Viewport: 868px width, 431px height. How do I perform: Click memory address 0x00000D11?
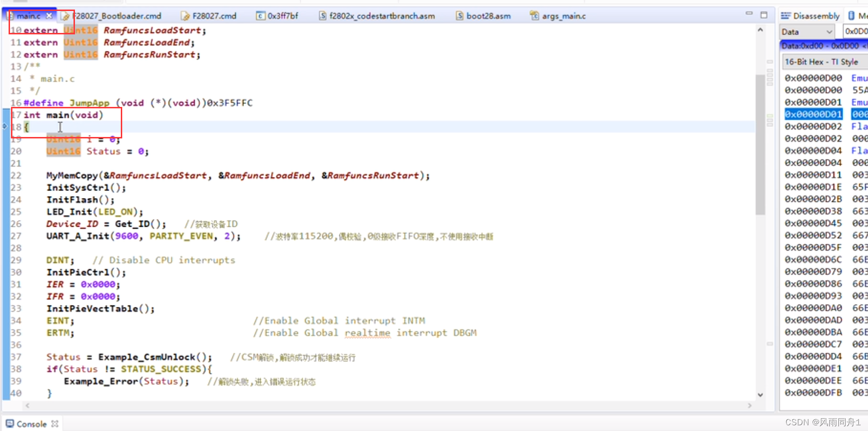pos(814,175)
